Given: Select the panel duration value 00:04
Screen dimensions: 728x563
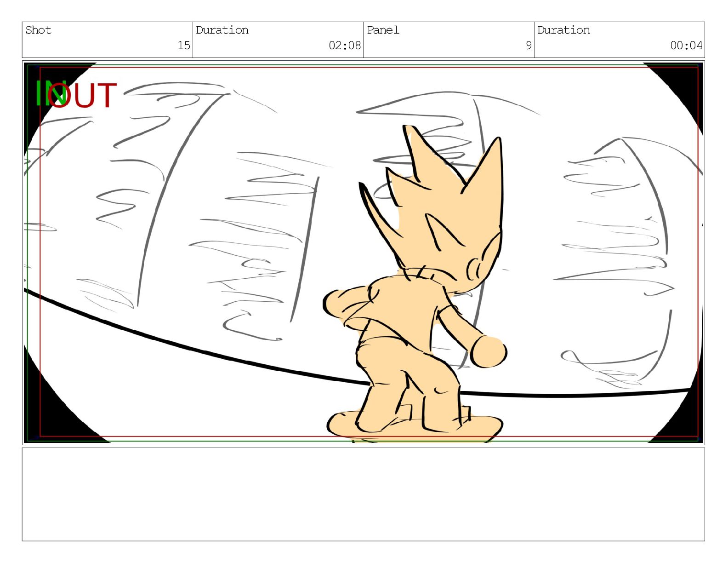Looking at the screenshot, I should tap(686, 46).
